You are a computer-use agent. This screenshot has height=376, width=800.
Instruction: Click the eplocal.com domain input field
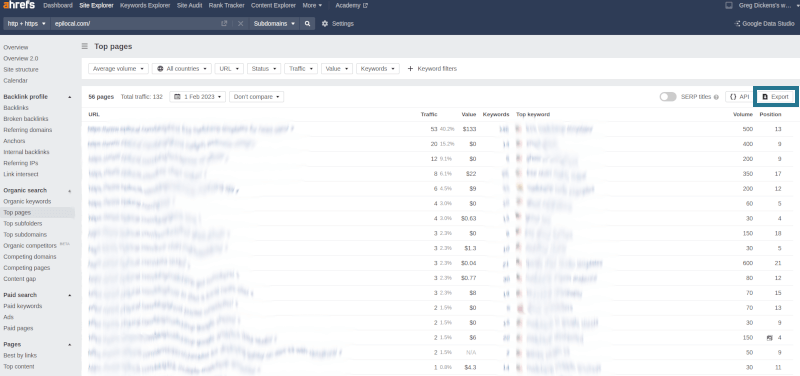coord(135,23)
